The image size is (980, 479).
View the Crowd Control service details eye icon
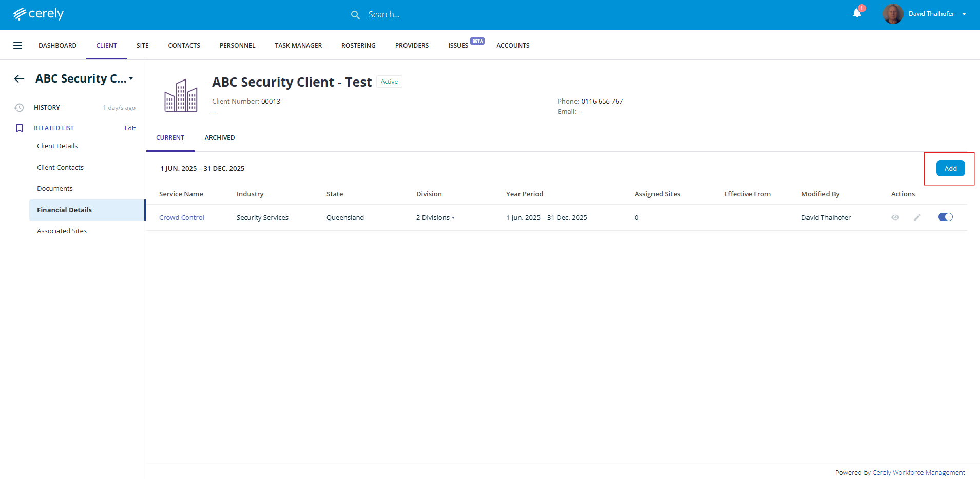(895, 217)
